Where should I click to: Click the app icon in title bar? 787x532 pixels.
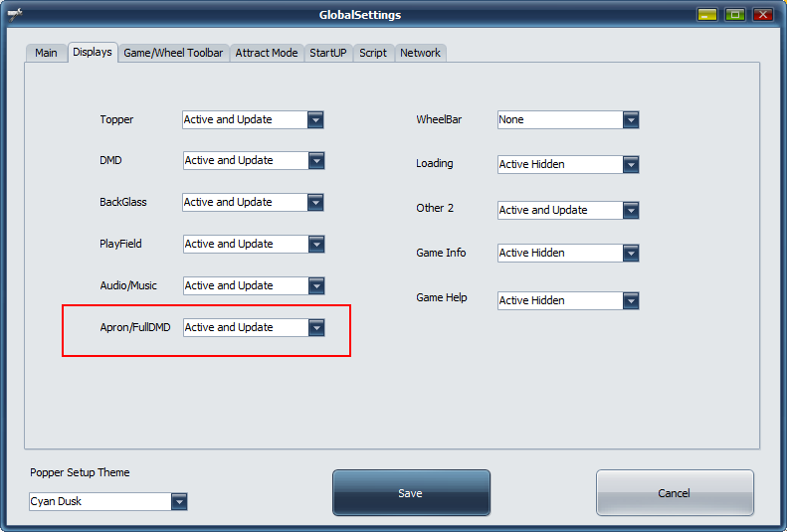pos(15,15)
